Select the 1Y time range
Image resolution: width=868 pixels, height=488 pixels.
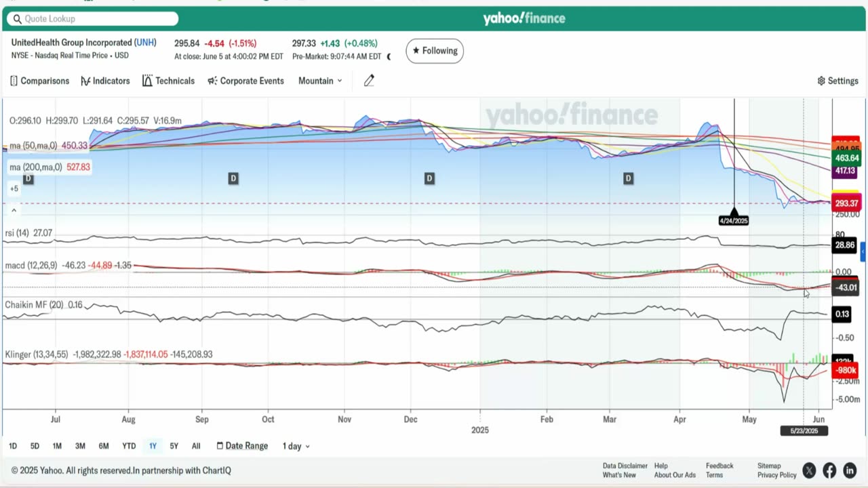[x=153, y=446]
